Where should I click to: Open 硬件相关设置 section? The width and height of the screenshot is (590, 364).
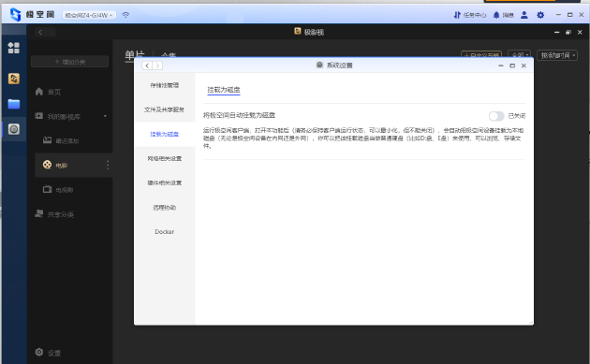click(x=165, y=182)
